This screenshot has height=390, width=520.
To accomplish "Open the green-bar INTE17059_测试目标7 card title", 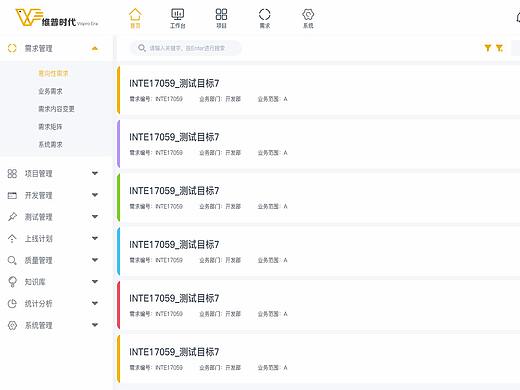I will tap(174, 191).
